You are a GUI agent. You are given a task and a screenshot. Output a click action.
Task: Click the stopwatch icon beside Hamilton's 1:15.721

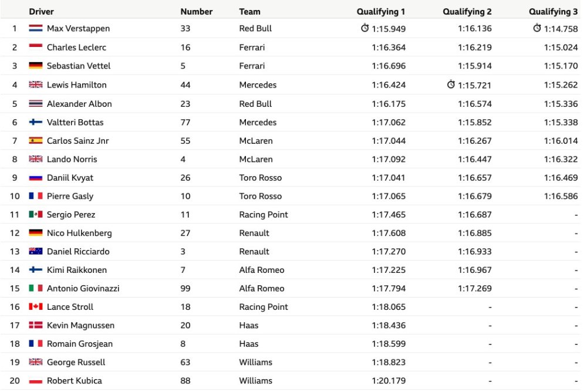tap(451, 85)
